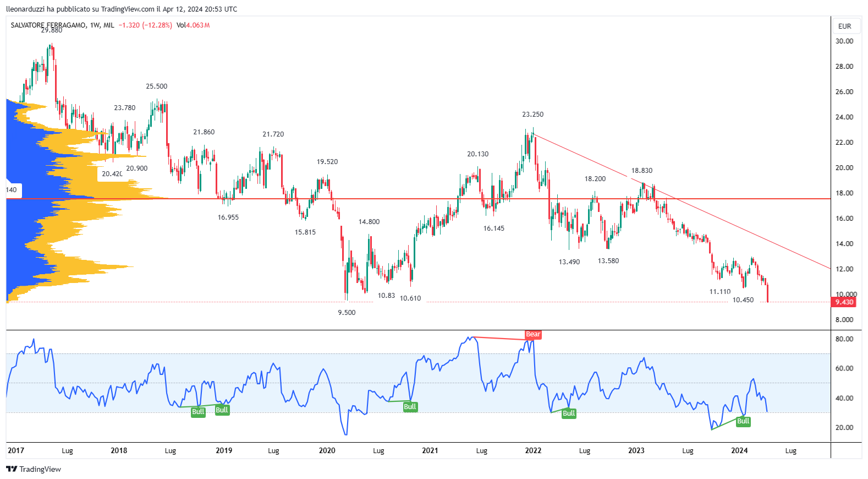
Task: Click the 23.250 high label
Action: (x=533, y=115)
